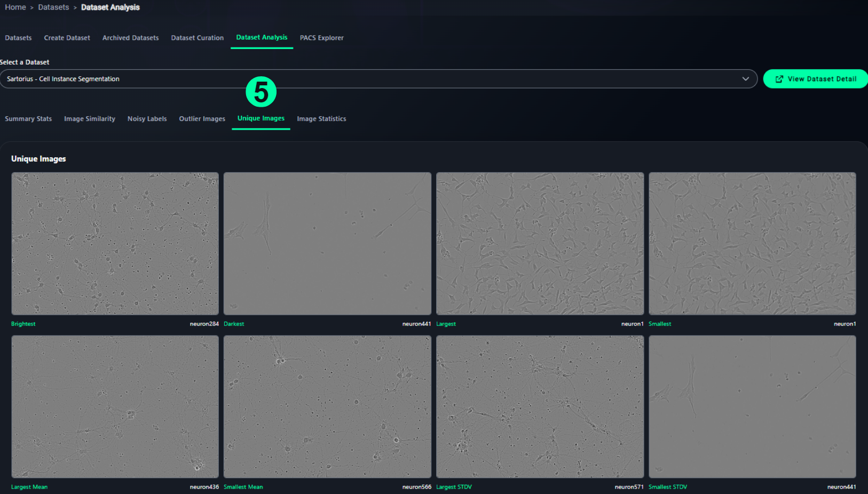Open the PACS Explorer tab

(x=321, y=38)
